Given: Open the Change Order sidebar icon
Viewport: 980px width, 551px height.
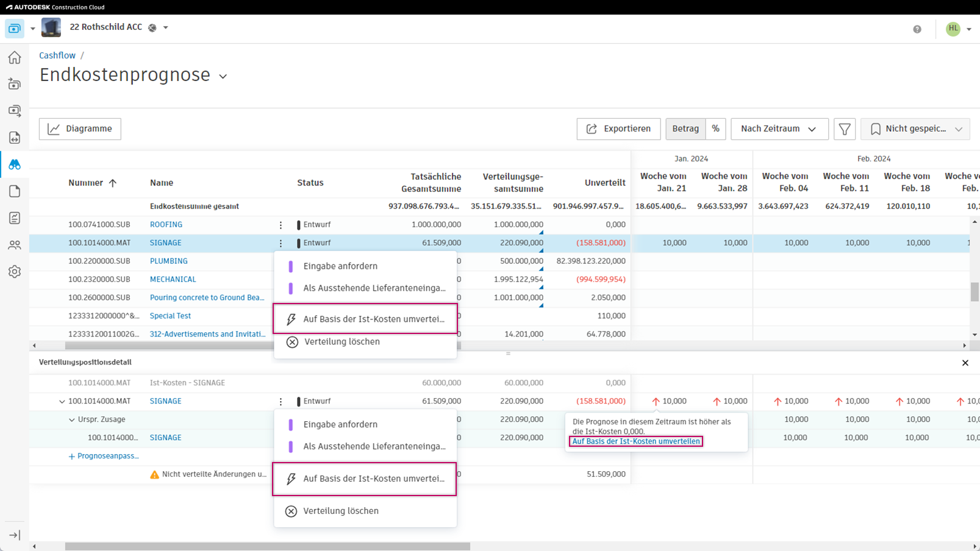Looking at the screenshot, I should pos(15,138).
